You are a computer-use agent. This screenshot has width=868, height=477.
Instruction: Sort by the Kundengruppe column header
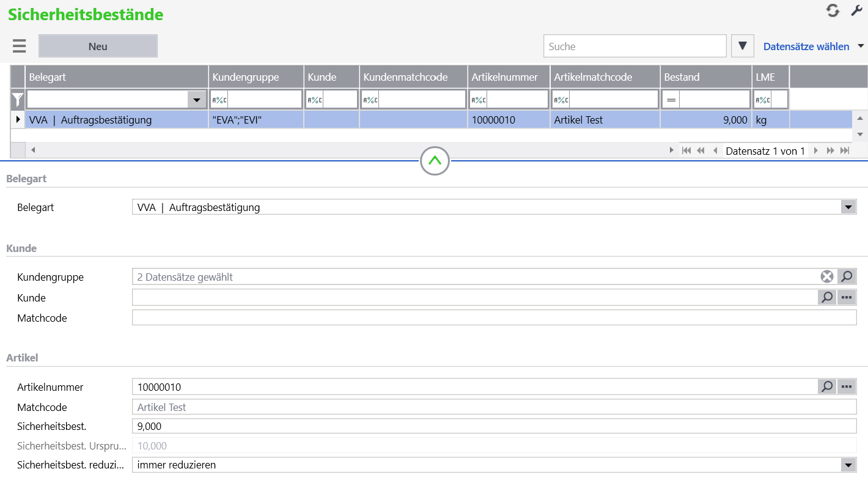pos(256,77)
